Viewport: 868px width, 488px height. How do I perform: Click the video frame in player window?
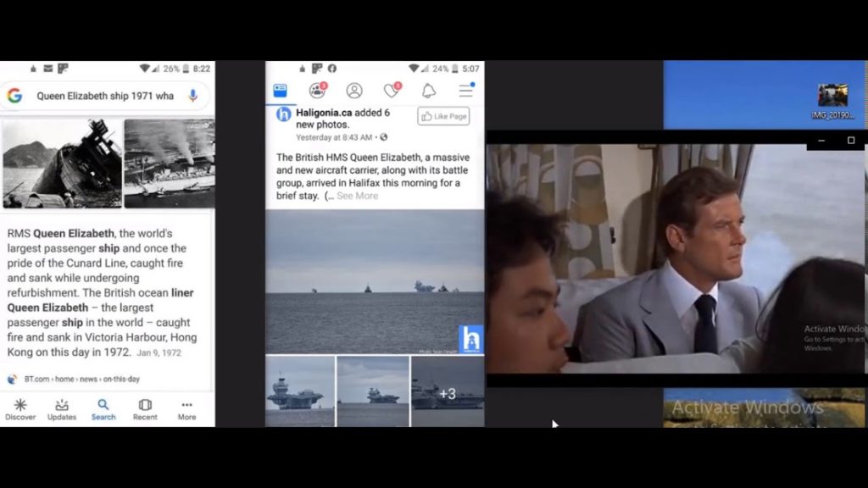(x=676, y=258)
